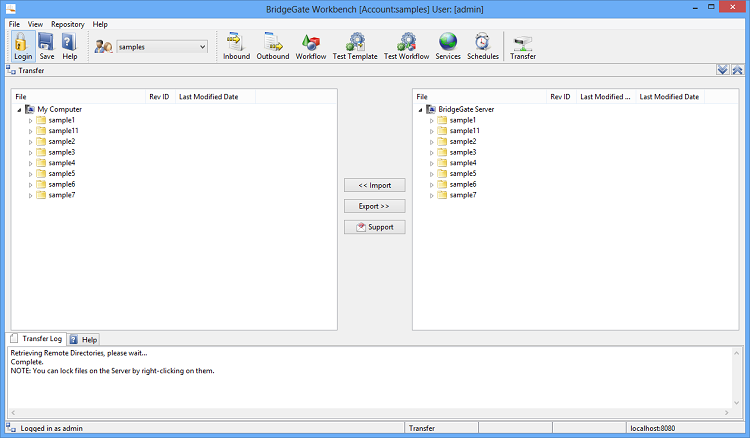
Task: Switch to the Help tab below panels
Action: click(83, 339)
